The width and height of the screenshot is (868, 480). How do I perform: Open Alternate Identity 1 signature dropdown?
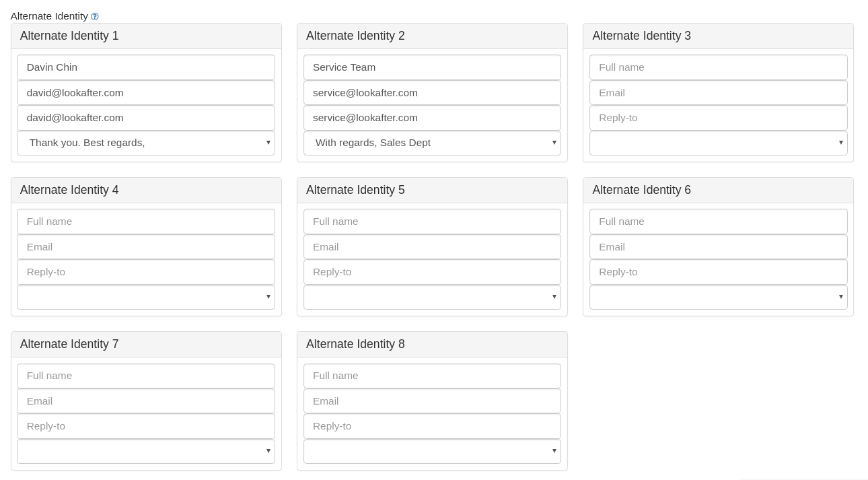146,143
